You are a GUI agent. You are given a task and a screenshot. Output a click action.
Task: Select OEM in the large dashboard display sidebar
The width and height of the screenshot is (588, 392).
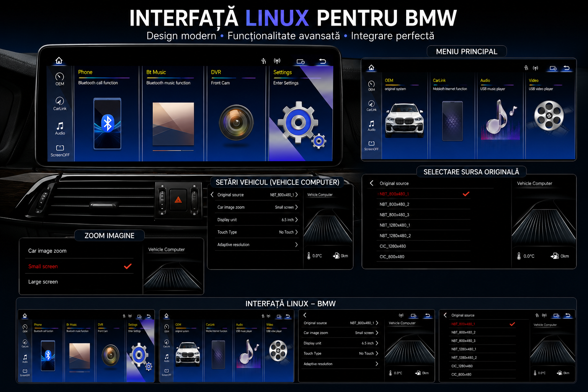click(x=60, y=79)
